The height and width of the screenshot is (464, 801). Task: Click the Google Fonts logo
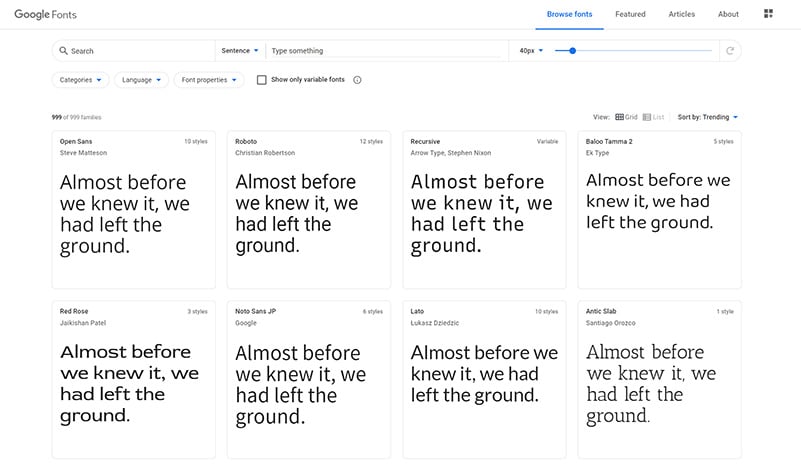tap(45, 14)
